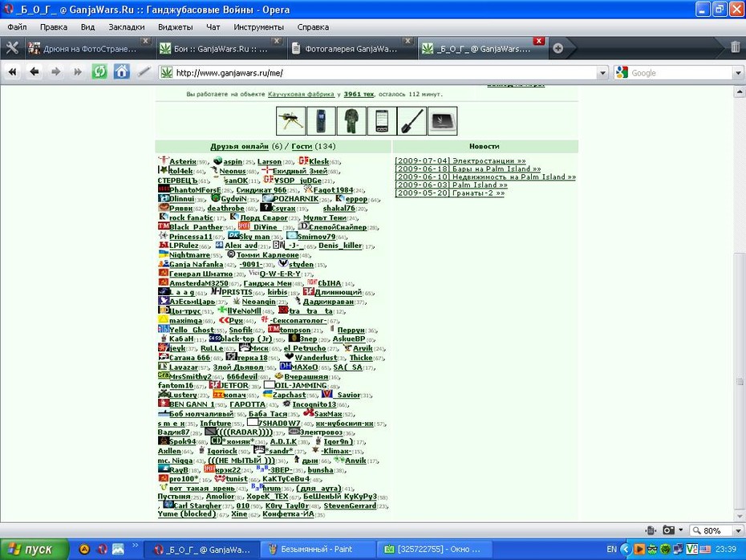Screen dimensions: 746x560
Task: Reload the current page
Action: (x=99, y=72)
